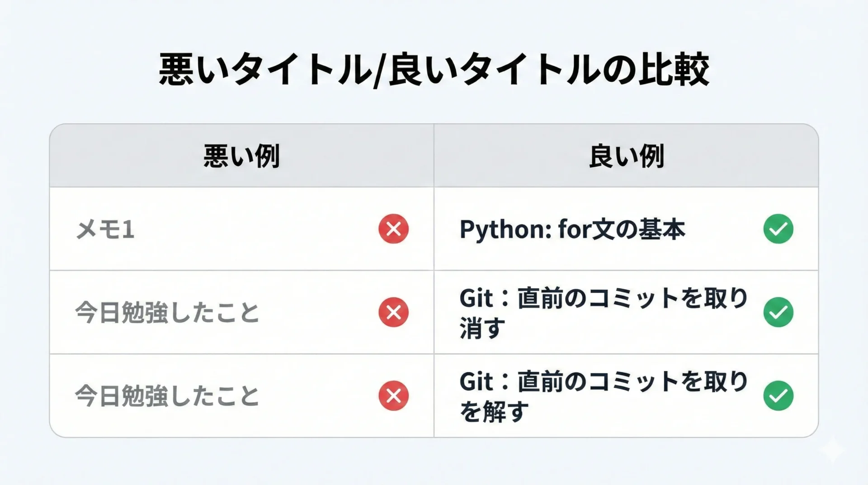Viewport: 868px width, 485px height.
Task: Click the red X in the row ending with を解す
Action: (x=393, y=396)
